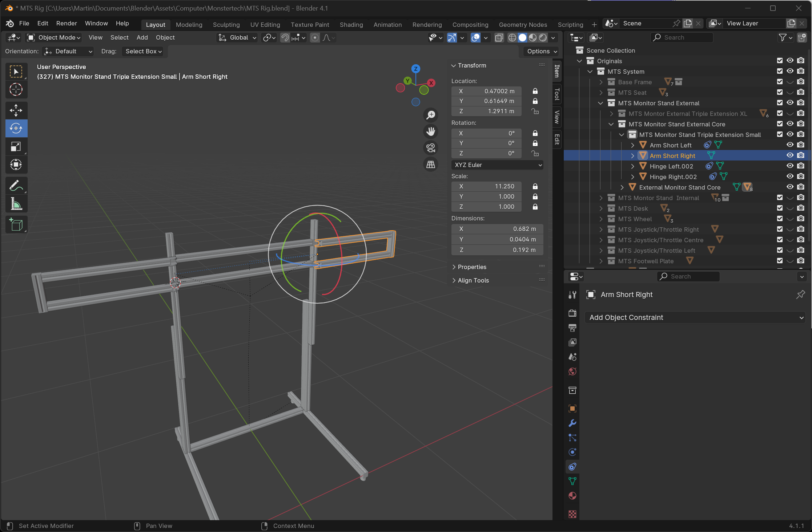The height and width of the screenshot is (532, 812).
Task: Open the Object Mode dropdown
Action: point(53,37)
